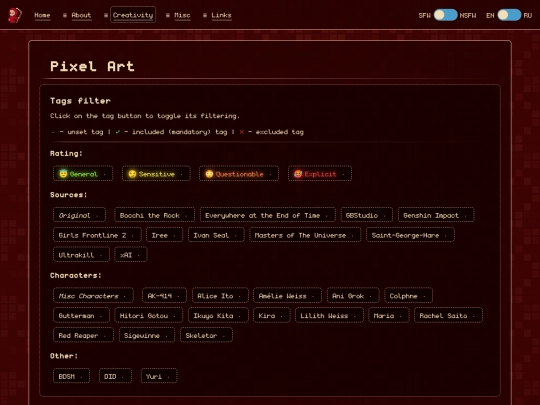The height and width of the screenshot is (405, 540).
Task: Click the Sources: section label
Action: 68,195
